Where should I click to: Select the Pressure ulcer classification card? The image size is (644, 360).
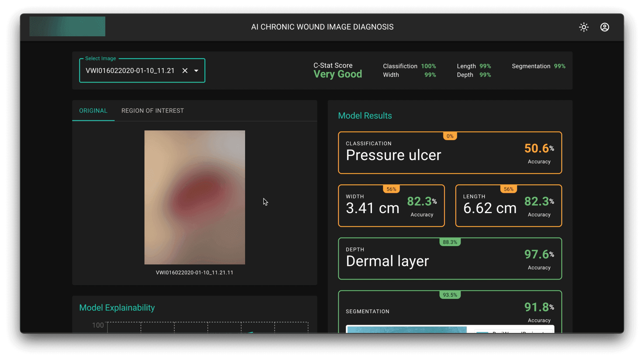coord(450,153)
